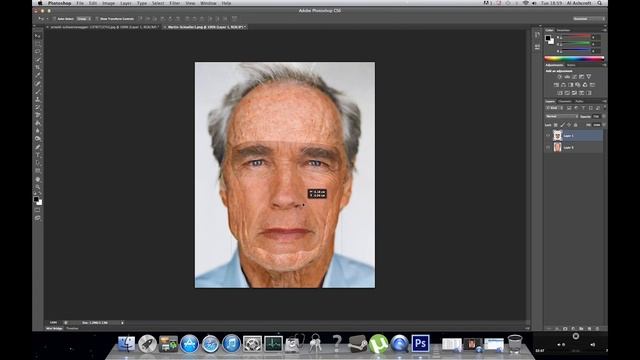Screen dimensions: 640x360
Task: Select the Hand tool
Action: pos(38,179)
